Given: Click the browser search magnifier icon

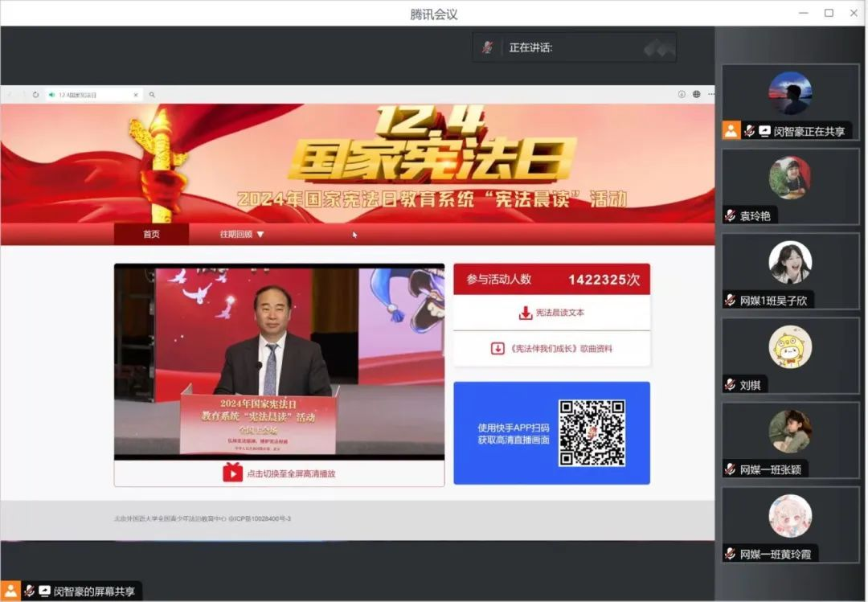Looking at the screenshot, I should [x=152, y=95].
